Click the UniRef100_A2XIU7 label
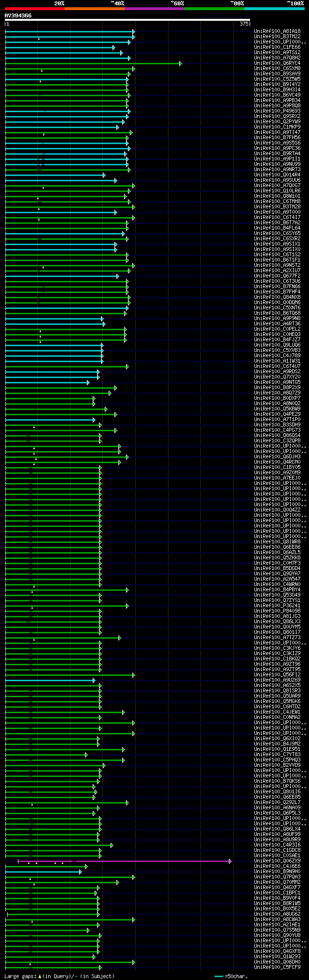 [277, 271]
